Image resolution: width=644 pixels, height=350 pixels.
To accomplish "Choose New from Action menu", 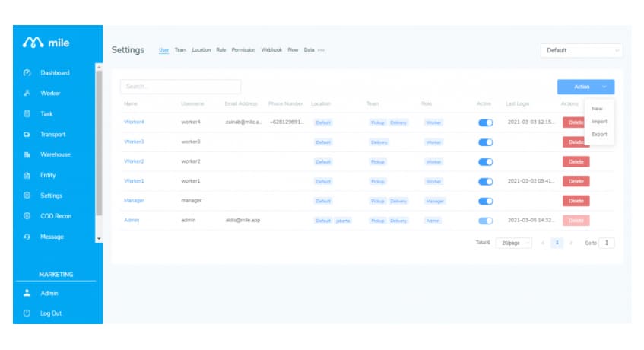I will point(597,109).
